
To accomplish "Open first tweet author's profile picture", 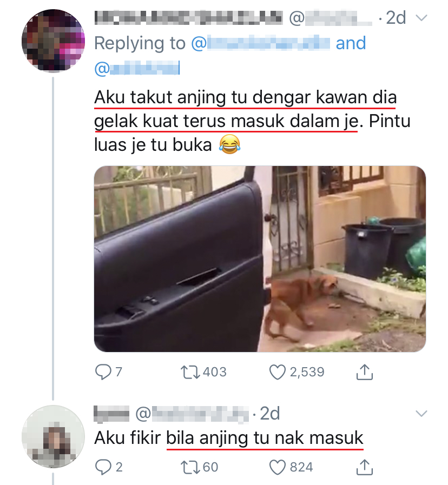I will (52, 41).
